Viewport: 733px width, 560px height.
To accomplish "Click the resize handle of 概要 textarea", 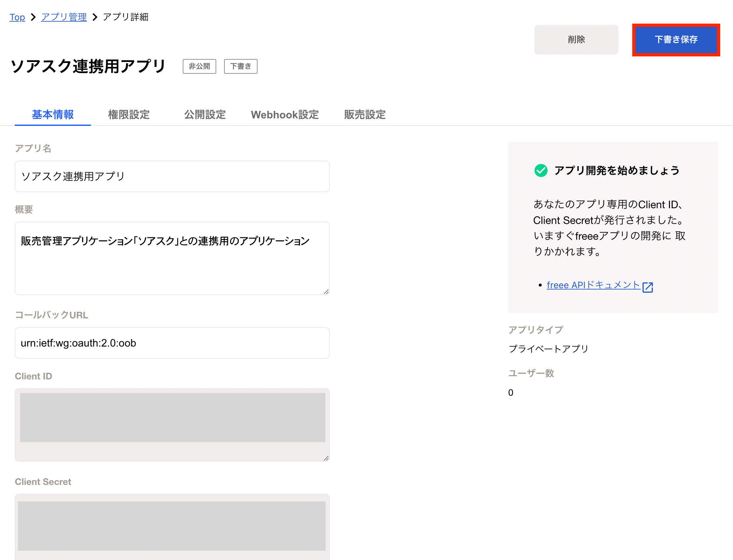I will pyautogui.click(x=326, y=292).
